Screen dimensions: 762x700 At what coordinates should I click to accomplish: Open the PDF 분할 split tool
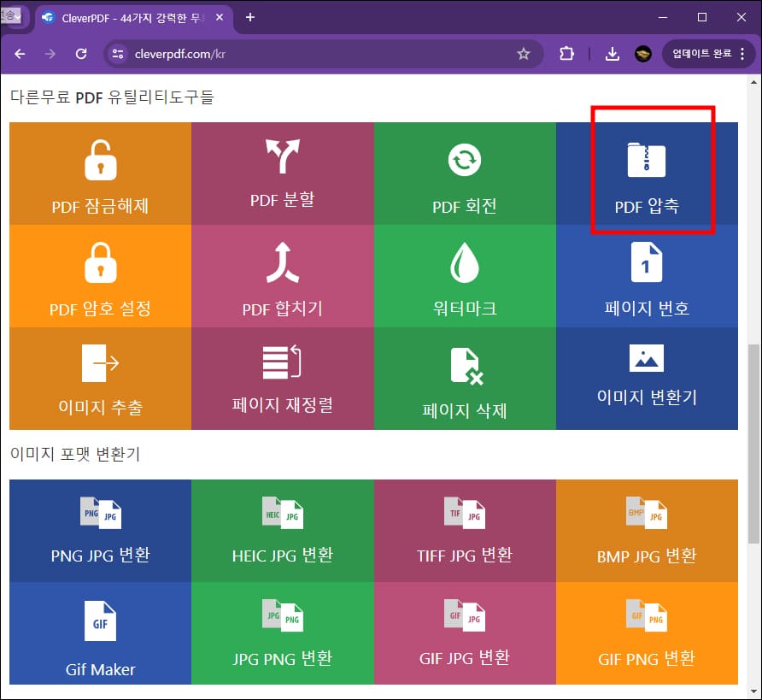(282, 174)
